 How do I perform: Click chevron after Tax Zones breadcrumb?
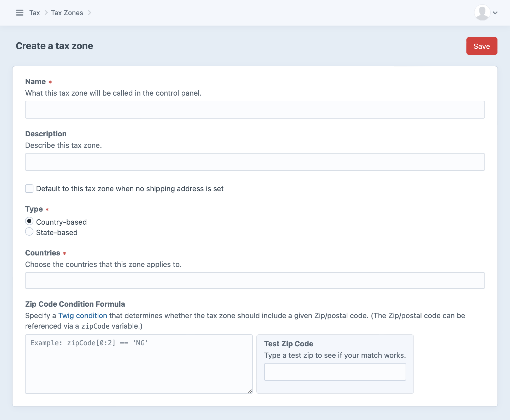pos(90,13)
